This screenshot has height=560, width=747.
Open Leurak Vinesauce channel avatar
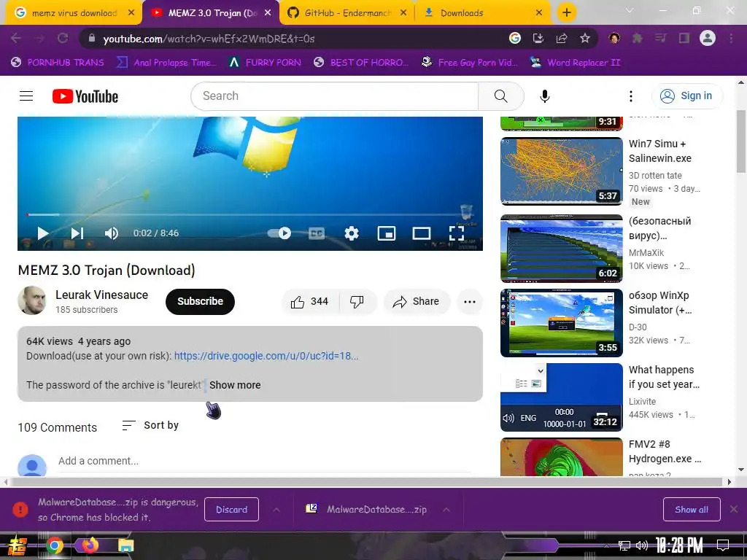point(32,300)
